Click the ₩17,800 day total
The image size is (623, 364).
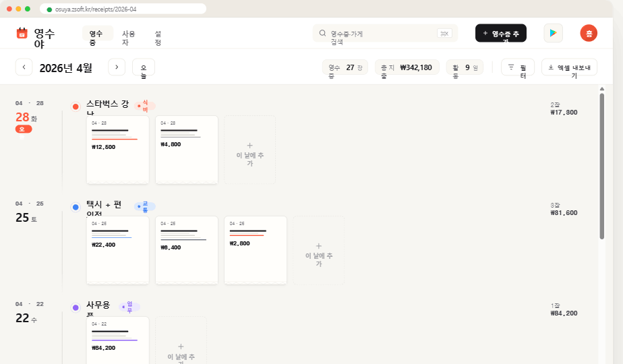564,113
